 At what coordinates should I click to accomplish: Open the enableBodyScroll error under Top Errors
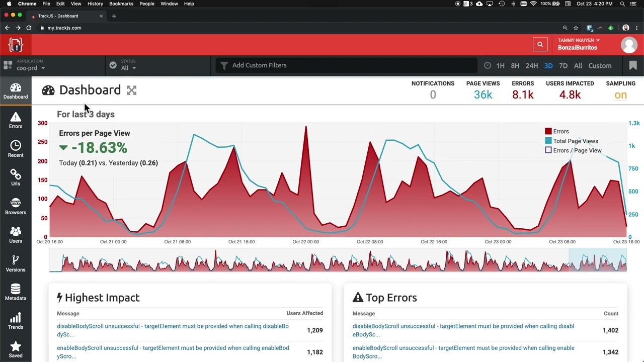click(x=463, y=352)
